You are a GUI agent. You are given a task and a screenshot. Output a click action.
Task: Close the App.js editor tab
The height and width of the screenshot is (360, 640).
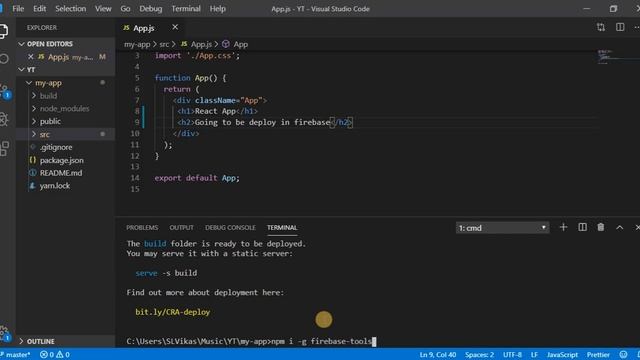click(175, 27)
